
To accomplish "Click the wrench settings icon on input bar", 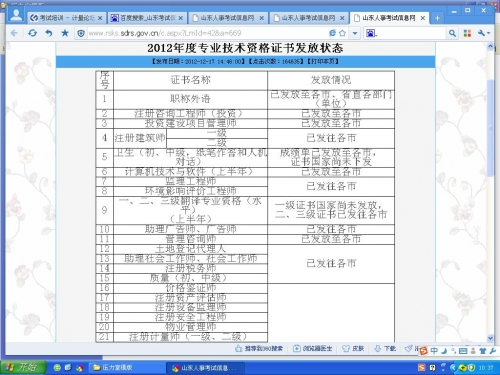I will coord(492,351).
